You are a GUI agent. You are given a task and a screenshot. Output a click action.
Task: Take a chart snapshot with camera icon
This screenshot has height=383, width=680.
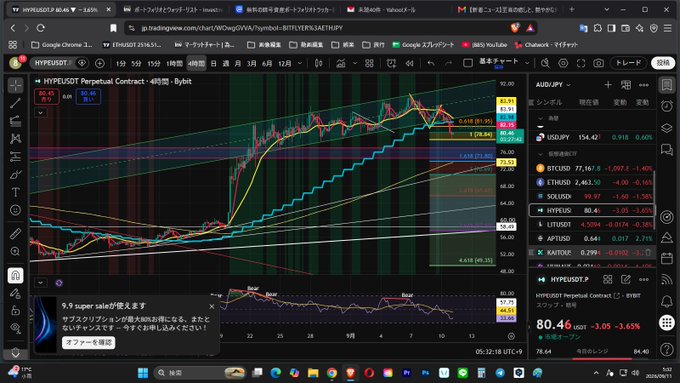point(598,63)
